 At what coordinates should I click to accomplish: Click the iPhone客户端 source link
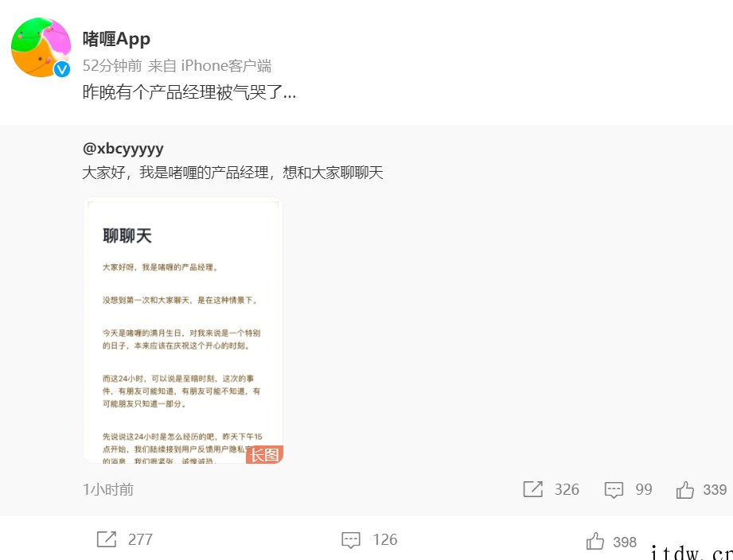(226, 65)
